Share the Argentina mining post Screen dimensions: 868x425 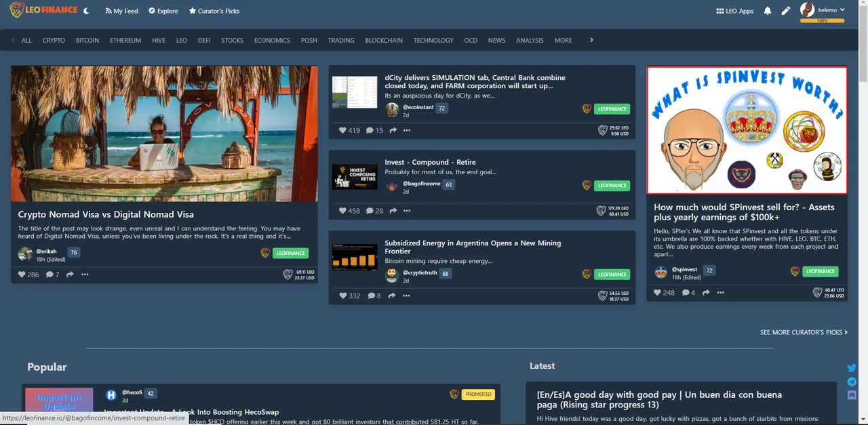pos(392,296)
